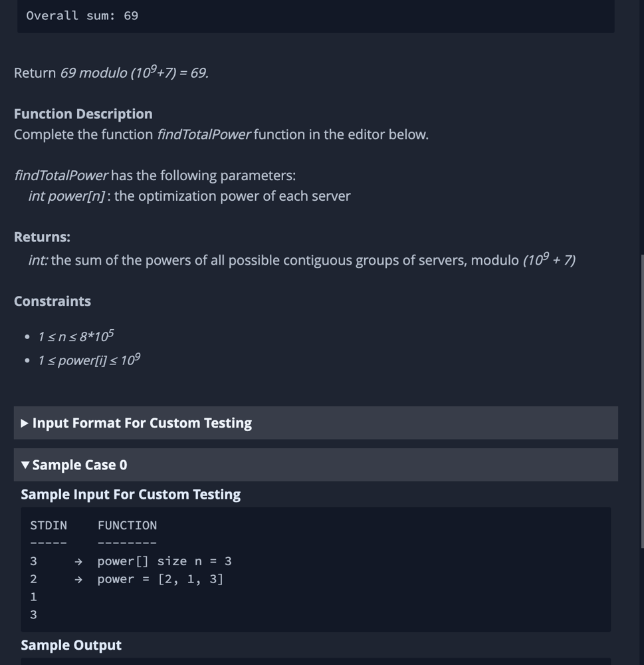This screenshot has width=644, height=665.
Task: Click the Returns heading
Action: click(x=42, y=237)
